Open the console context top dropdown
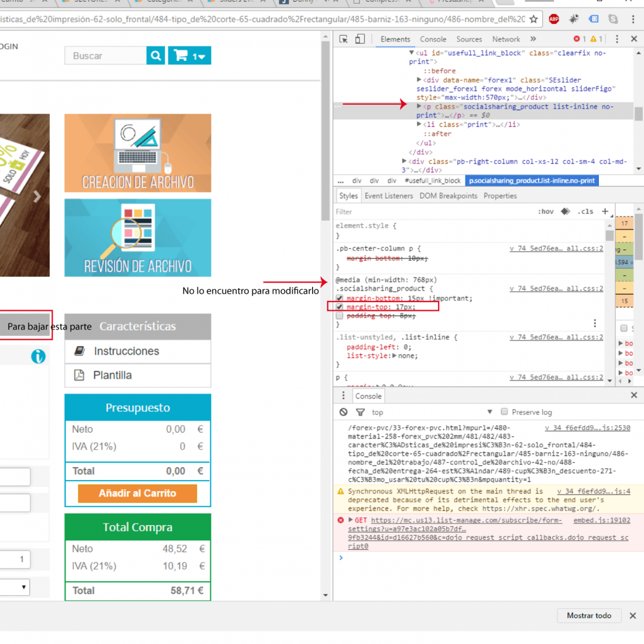Viewport: 644px width, 644px height. click(x=432, y=412)
